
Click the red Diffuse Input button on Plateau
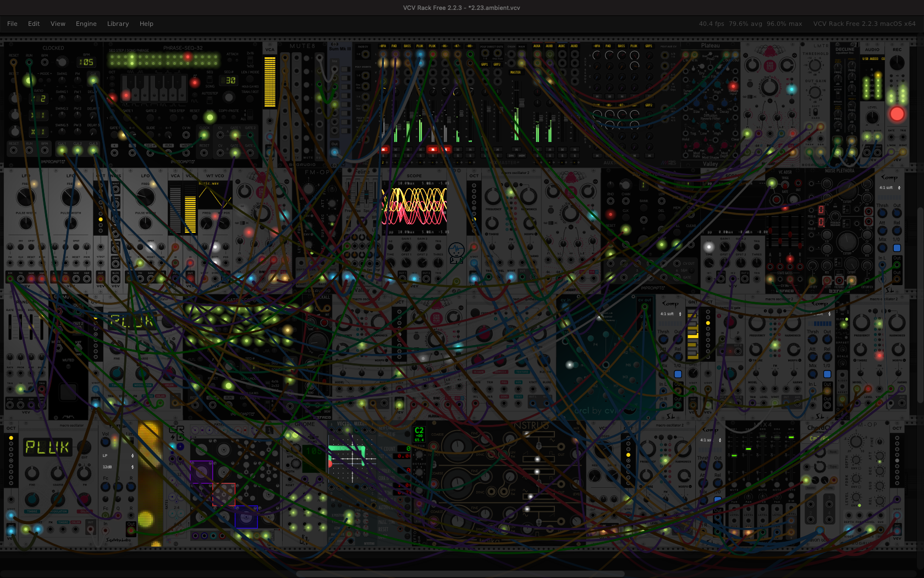point(733,86)
